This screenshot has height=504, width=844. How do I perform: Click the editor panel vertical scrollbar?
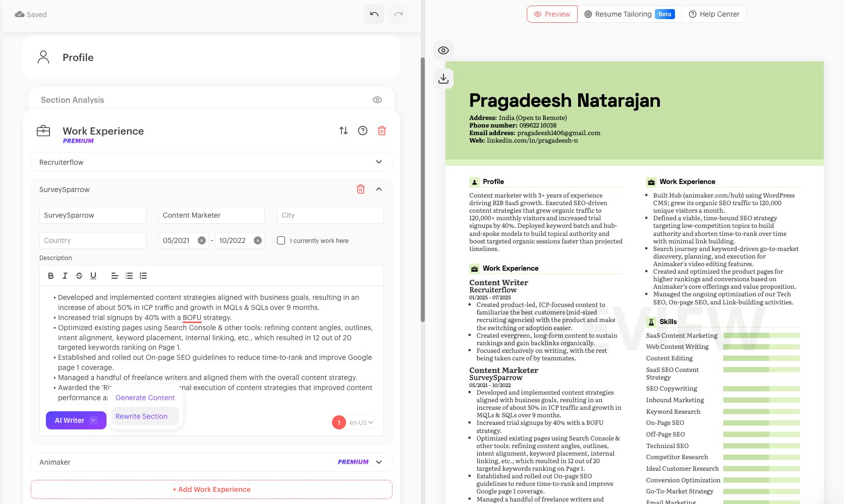pos(423,189)
